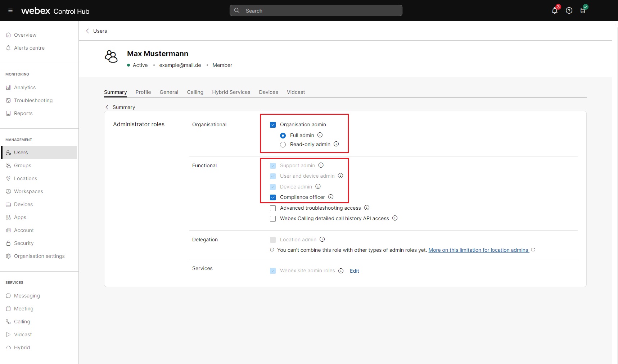Navigate back from the Summary view
This screenshot has width=618, height=364.
point(107,107)
